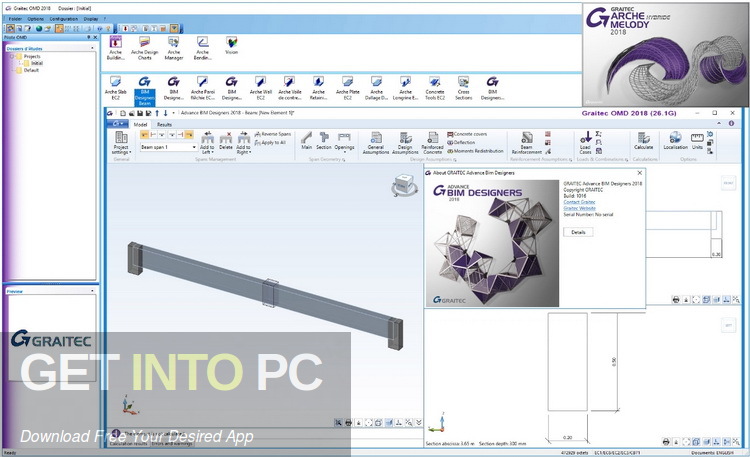This screenshot has height=457, width=750.
Task: Open Arche Manager
Action: 174,47
